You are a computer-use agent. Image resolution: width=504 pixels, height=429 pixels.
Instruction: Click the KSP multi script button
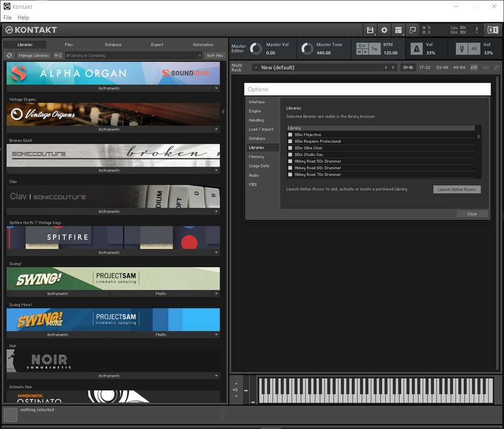[474, 68]
